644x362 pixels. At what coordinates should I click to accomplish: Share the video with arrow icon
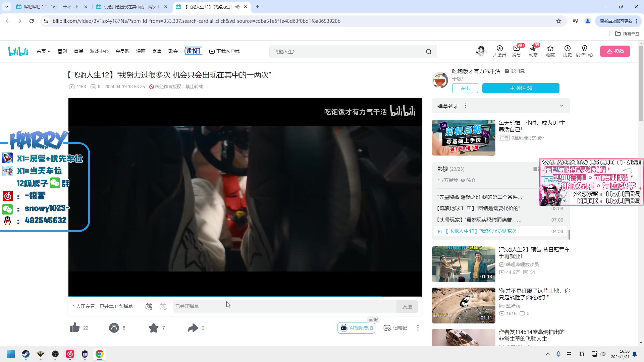click(x=193, y=327)
